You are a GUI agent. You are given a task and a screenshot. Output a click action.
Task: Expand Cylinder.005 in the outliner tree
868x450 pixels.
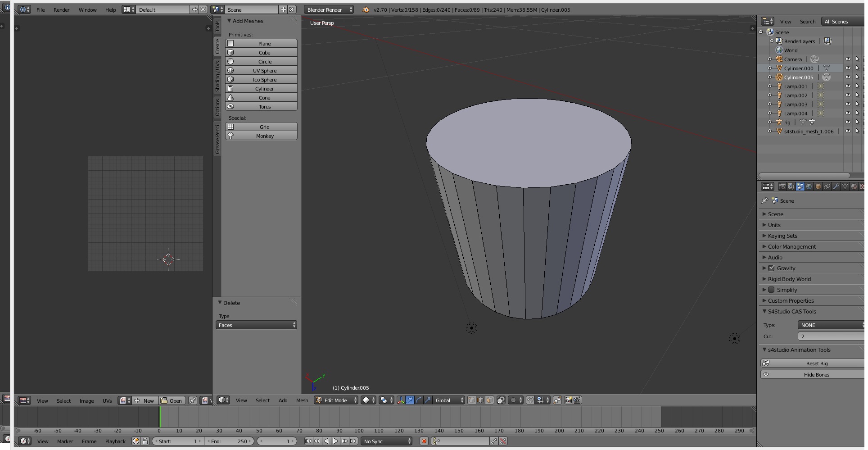tap(770, 77)
